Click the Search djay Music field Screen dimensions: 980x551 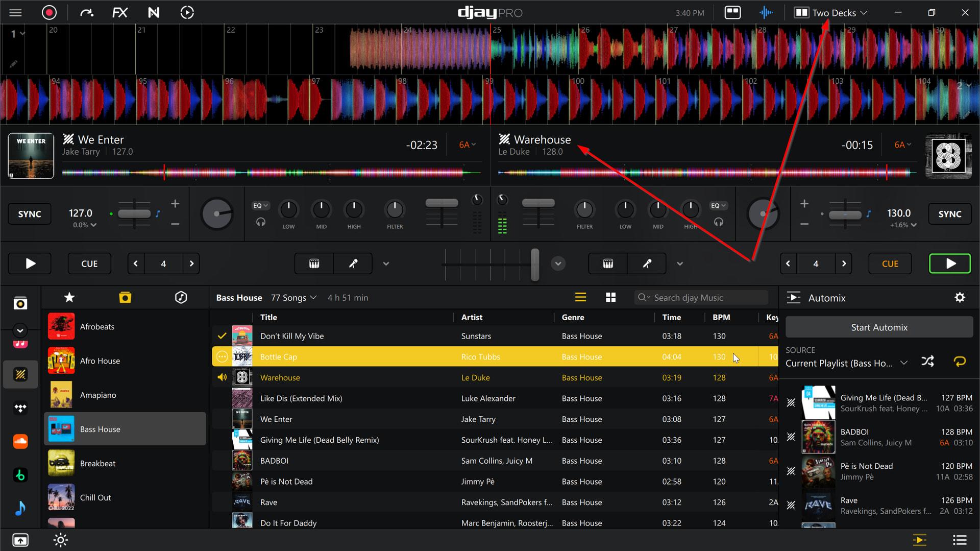[x=701, y=298]
